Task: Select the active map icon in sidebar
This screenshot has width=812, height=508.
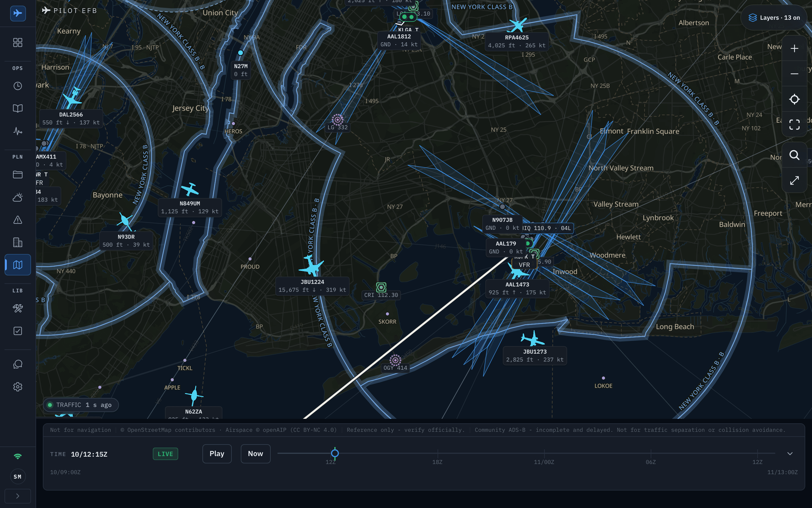Action: (18, 265)
